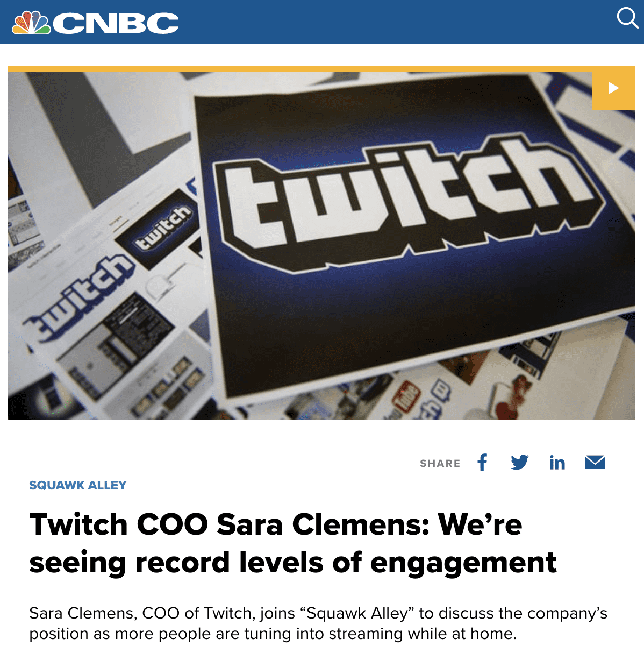Click the NBC peacock logo
Viewport: 644px width, 653px height.
[31, 23]
